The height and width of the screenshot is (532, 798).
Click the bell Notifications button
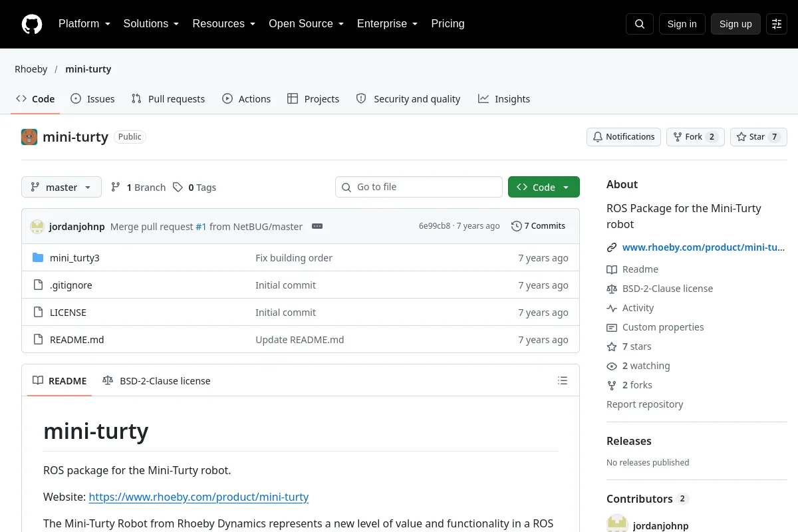pos(624,137)
